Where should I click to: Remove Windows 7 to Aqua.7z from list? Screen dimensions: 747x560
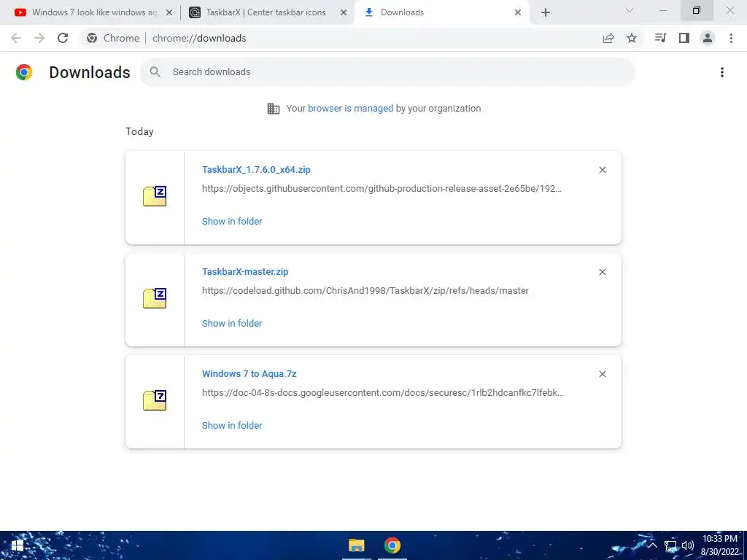point(603,374)
